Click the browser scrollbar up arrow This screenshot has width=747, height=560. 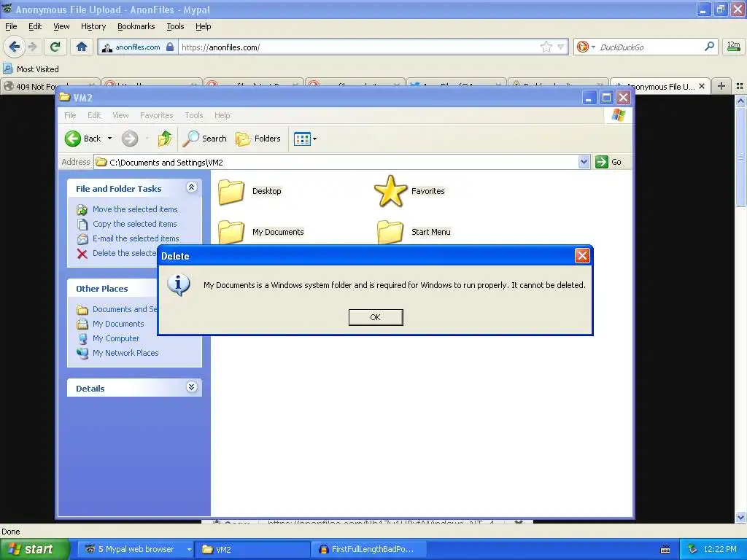point(740,101)
